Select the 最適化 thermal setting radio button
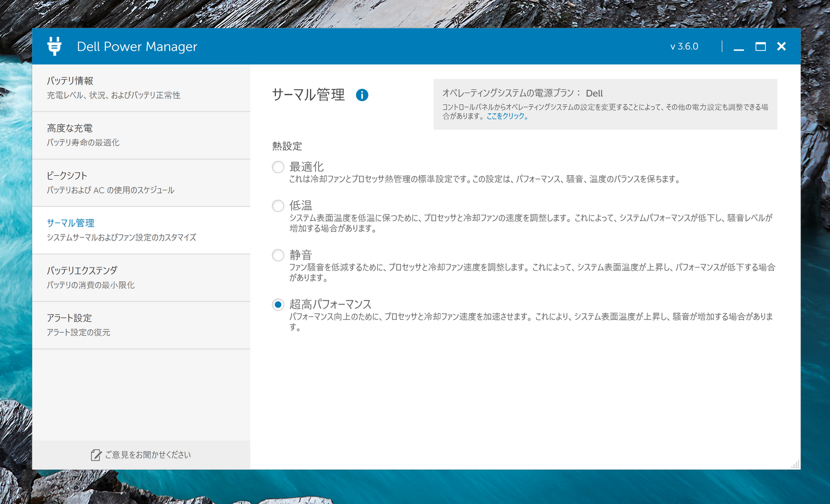This screenshot has width=830, height=504. 278,167
